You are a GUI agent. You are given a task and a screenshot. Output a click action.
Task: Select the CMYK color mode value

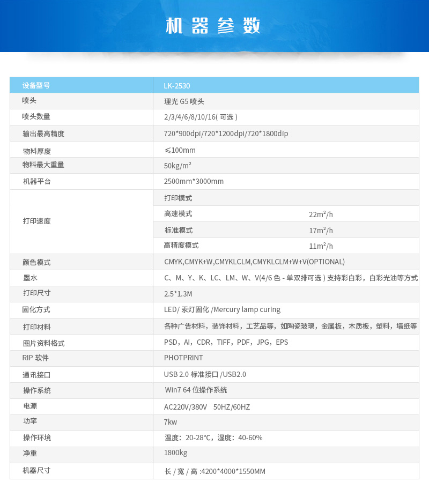point(252,262)
